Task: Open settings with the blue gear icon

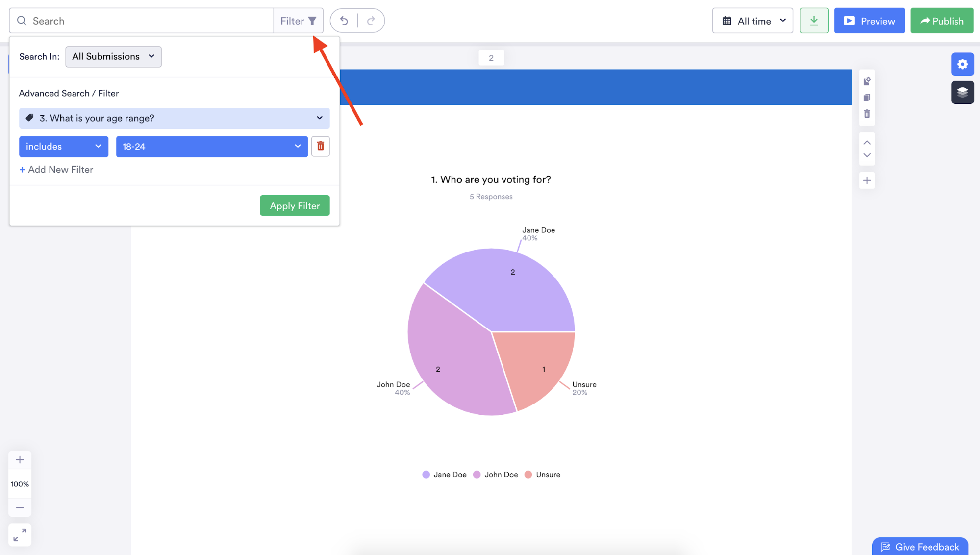Action: click(x=962, y=64)
